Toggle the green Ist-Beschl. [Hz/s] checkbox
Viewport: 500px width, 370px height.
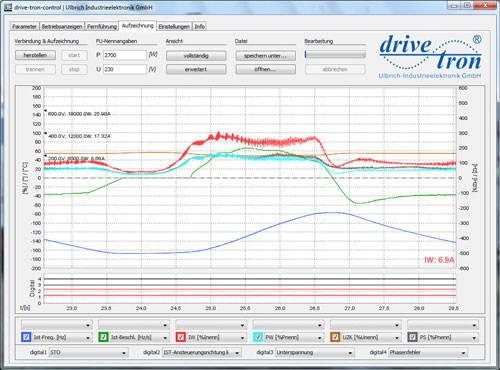103,337
